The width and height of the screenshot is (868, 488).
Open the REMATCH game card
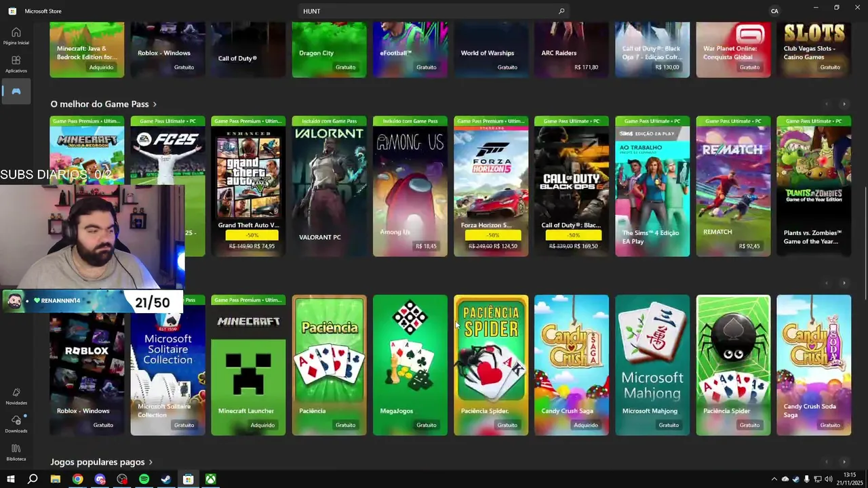(x=733, y=186)
